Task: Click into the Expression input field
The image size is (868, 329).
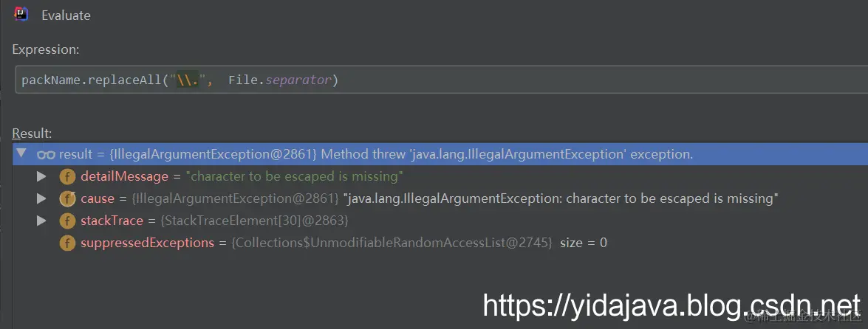Action: pos(441,80)
